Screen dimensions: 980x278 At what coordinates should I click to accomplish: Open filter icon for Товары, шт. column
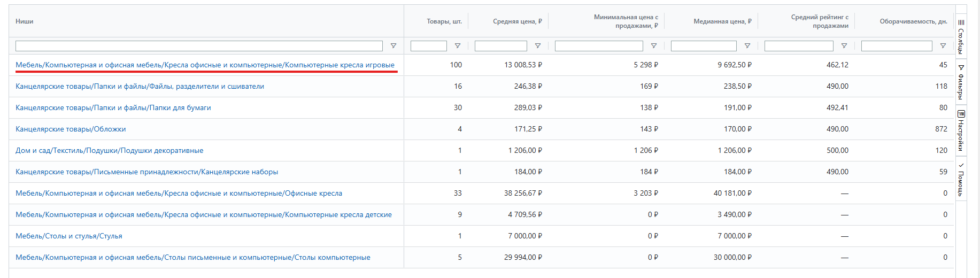458,46
